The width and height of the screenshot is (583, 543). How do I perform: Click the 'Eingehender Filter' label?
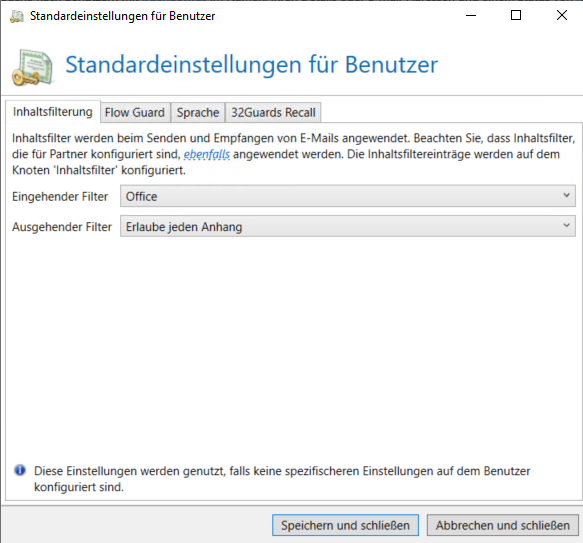60,196
